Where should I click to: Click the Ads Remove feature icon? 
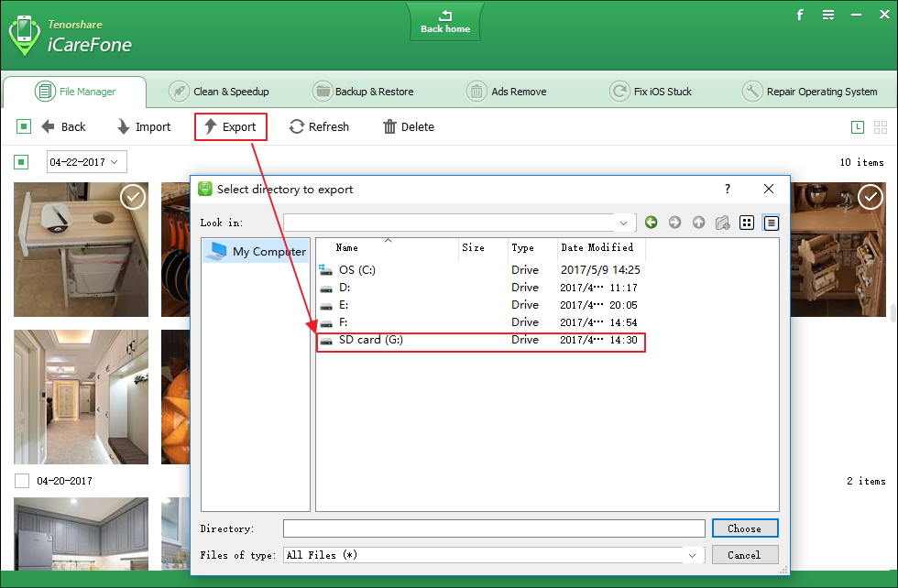point(476,92)
